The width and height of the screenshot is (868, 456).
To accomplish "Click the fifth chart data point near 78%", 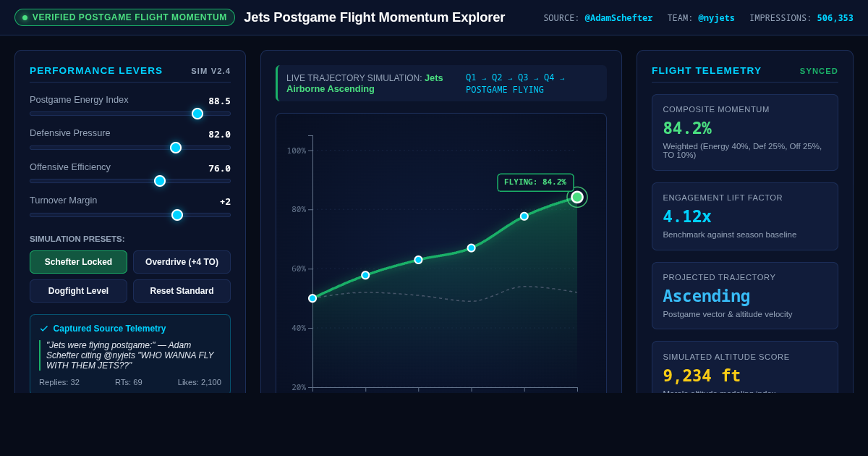I will point(524,216).
